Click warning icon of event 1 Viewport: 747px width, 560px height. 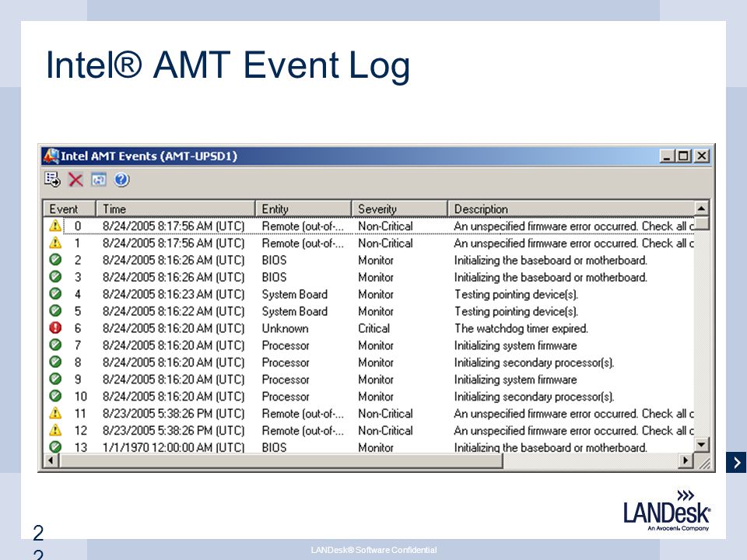(55, 243)
